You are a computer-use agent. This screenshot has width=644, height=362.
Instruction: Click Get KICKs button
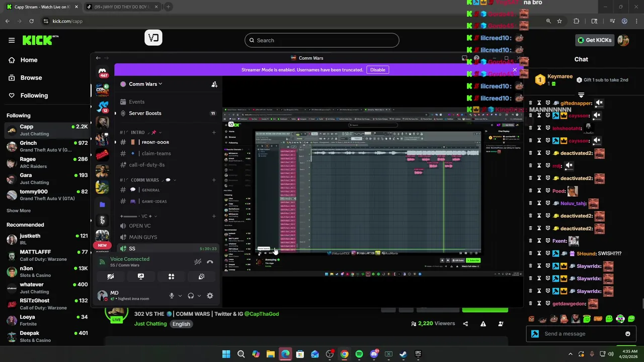(595, 40)
